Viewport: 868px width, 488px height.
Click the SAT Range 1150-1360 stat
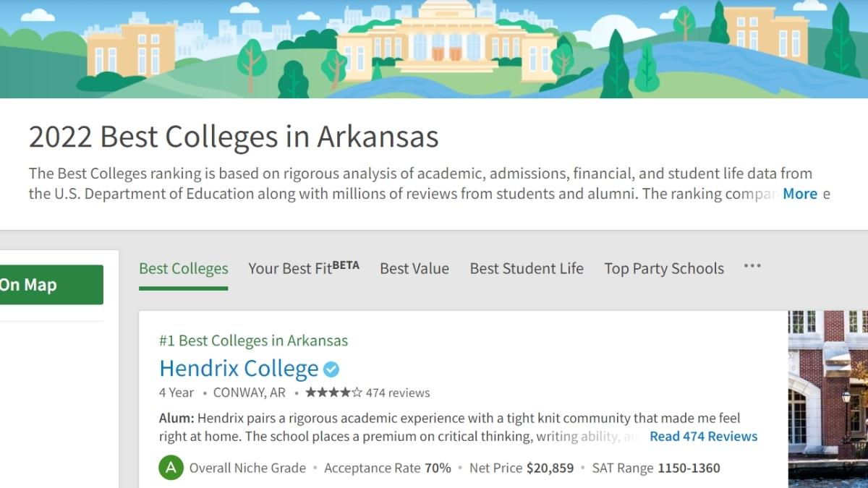(656, 468)
